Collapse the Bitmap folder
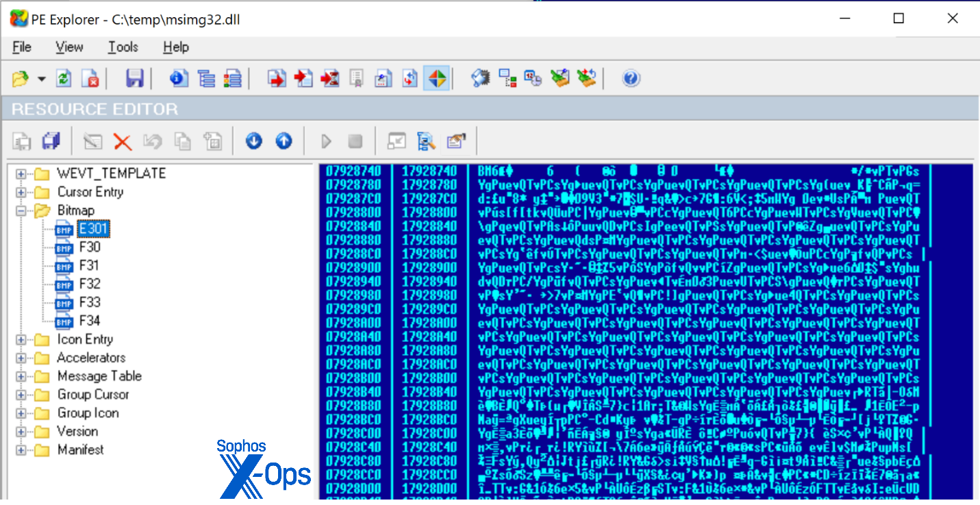 [23, 210]
